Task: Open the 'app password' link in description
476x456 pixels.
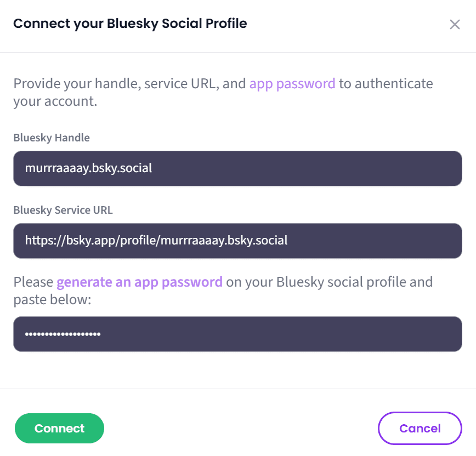Action: click(x=292, y=84)
